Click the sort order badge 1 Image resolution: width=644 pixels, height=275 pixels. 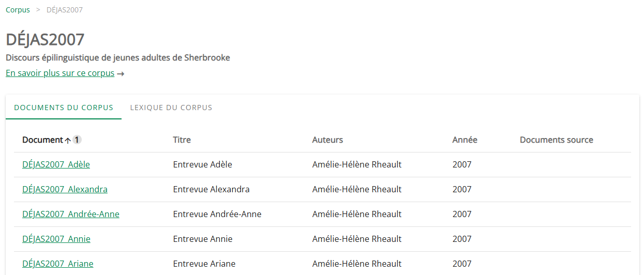point(77,140)
